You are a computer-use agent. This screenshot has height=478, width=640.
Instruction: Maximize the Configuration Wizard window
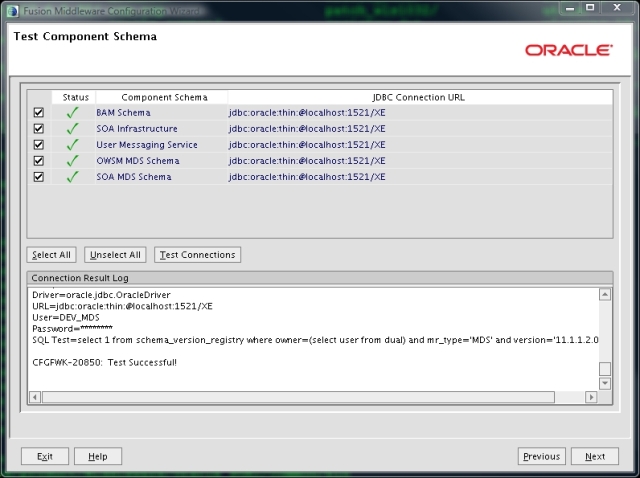[590, 7]
